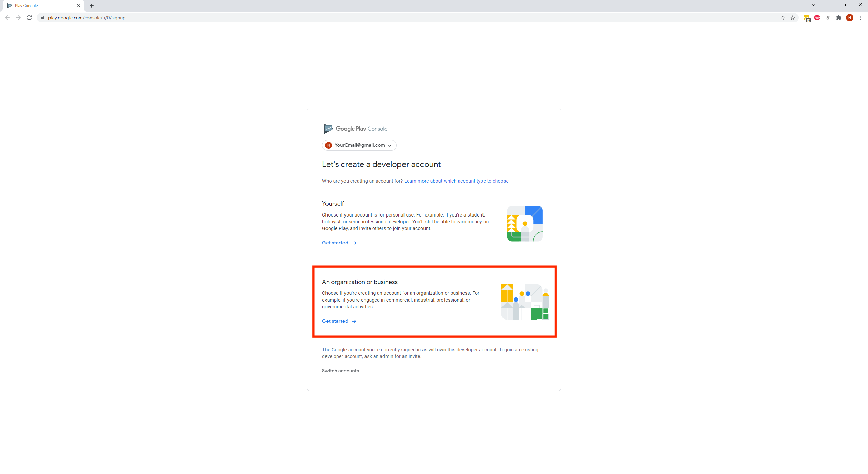Click the Google Play Console logo
This screenshot has width=868, height=474.
[355, 129]
